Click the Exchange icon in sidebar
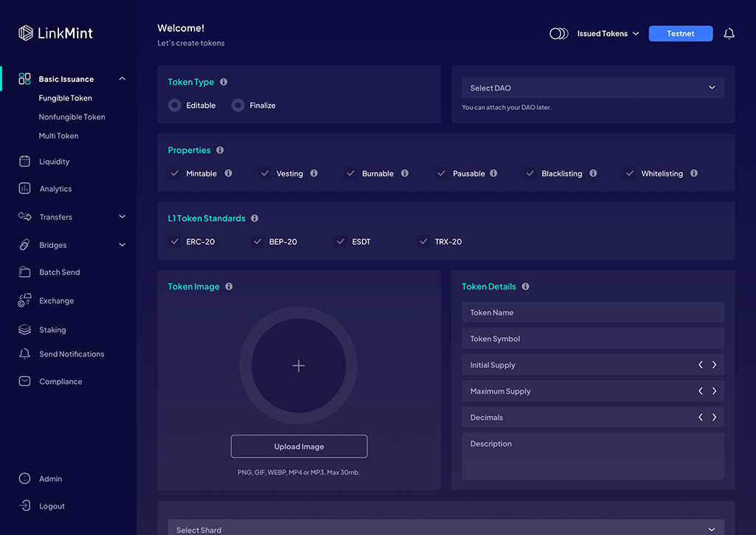 (x=24, y=300)
